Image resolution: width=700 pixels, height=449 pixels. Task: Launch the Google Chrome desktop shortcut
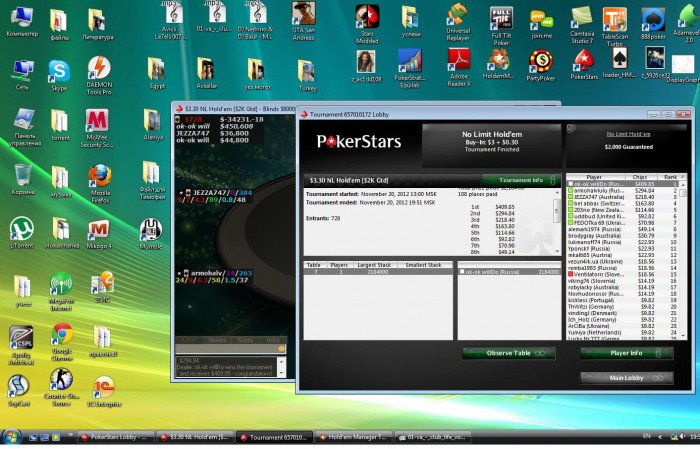(x=62, y=342)
